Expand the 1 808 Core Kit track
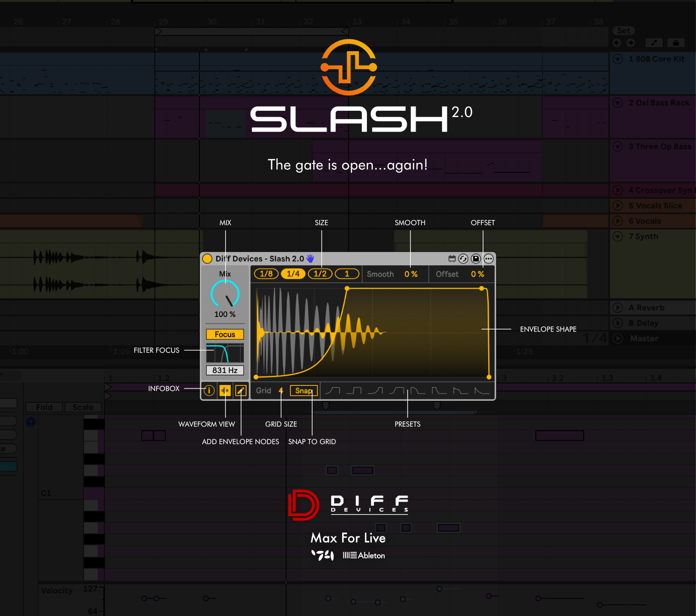 click(618, 59)
